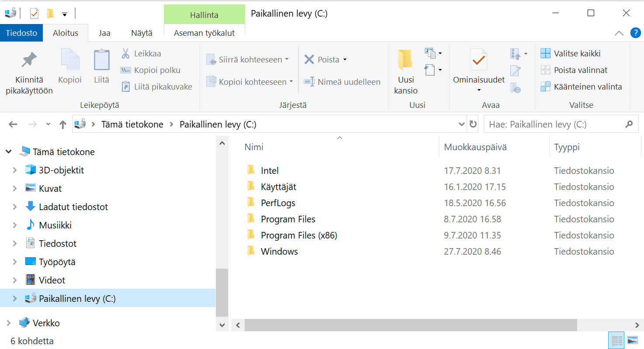This screenshot has height=349, width=644.
Task: Click the Kiinnitä pikakäyttöön pin icon
Action: (x=29, y=60)
